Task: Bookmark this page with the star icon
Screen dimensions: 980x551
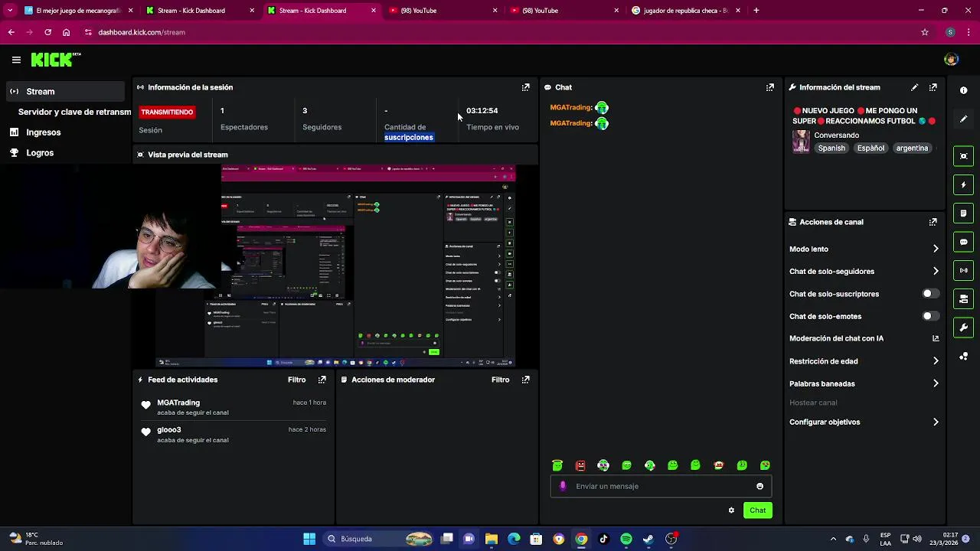Action: tap(925, 32)
